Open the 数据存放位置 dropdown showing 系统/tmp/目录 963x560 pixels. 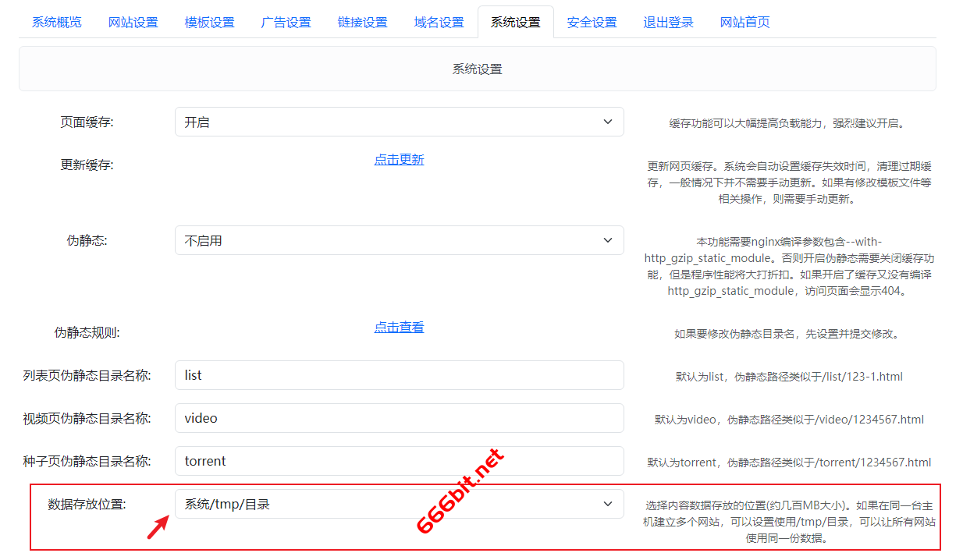pos(399,504)
